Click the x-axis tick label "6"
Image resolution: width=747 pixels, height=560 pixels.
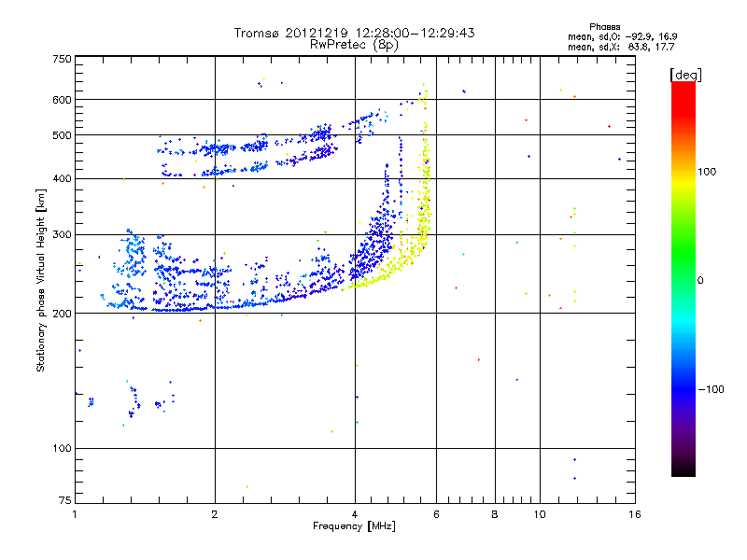[x=436, y=514]
